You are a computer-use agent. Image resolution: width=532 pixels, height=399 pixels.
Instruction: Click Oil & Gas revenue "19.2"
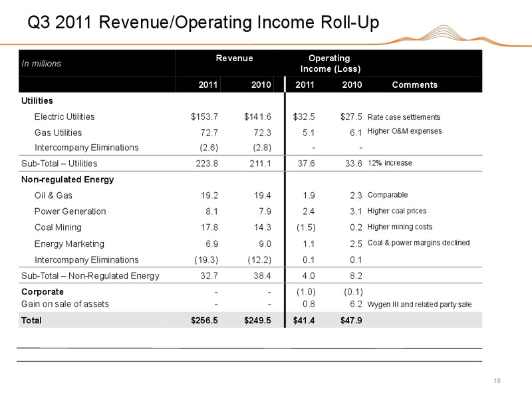tap(209, 196)
